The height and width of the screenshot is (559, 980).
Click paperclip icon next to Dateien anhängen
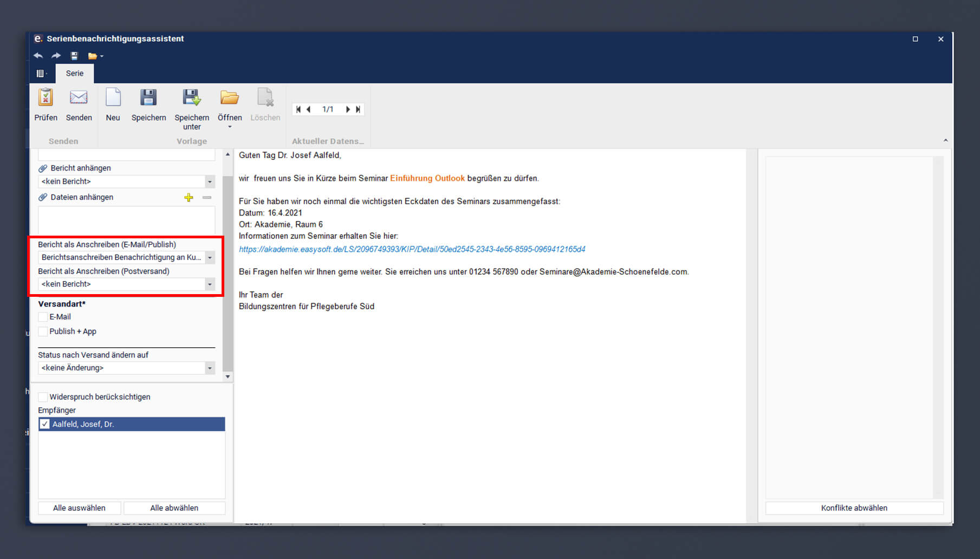[x=43, y=198]
